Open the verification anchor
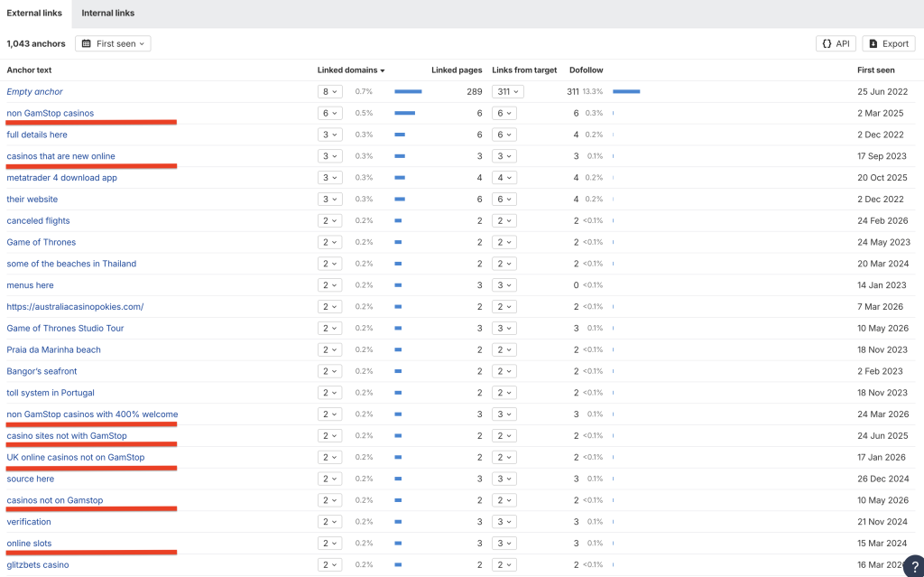The width and height of the screenshot is (924, 577). point(29,522)
